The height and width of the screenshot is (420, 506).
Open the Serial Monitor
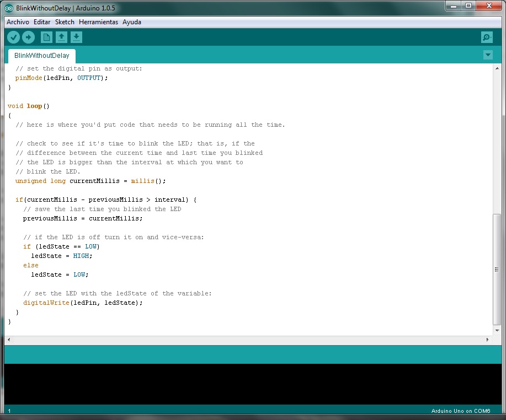[486, 37]
